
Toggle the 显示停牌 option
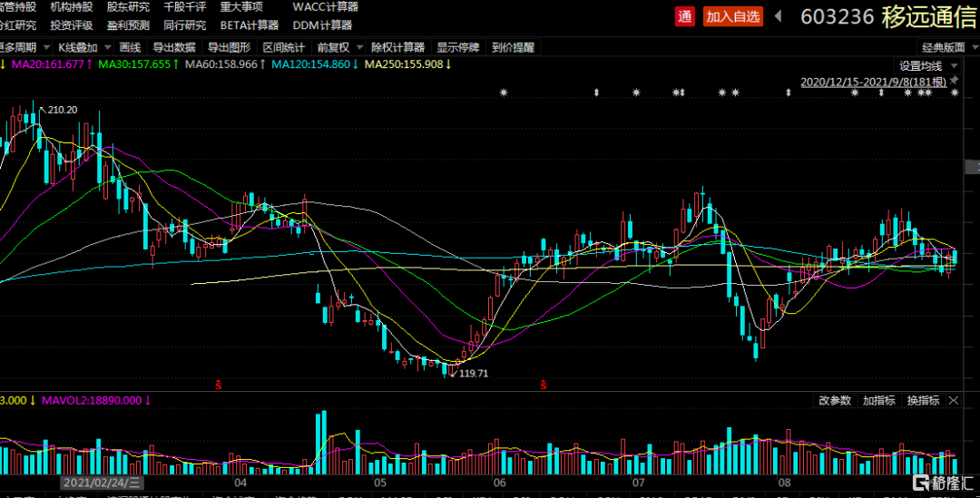[x=457, y=47]
